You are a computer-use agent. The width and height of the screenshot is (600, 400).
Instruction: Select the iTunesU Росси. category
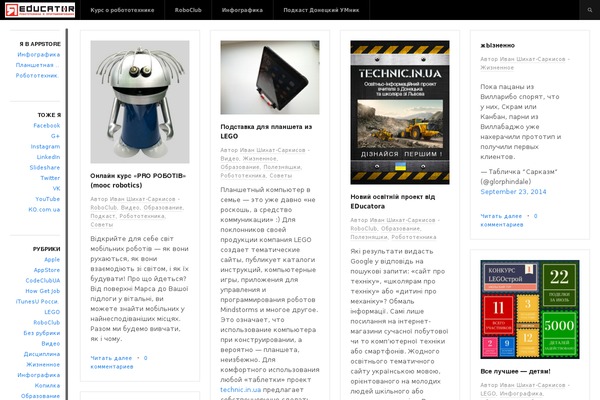(x=38, y=302)
